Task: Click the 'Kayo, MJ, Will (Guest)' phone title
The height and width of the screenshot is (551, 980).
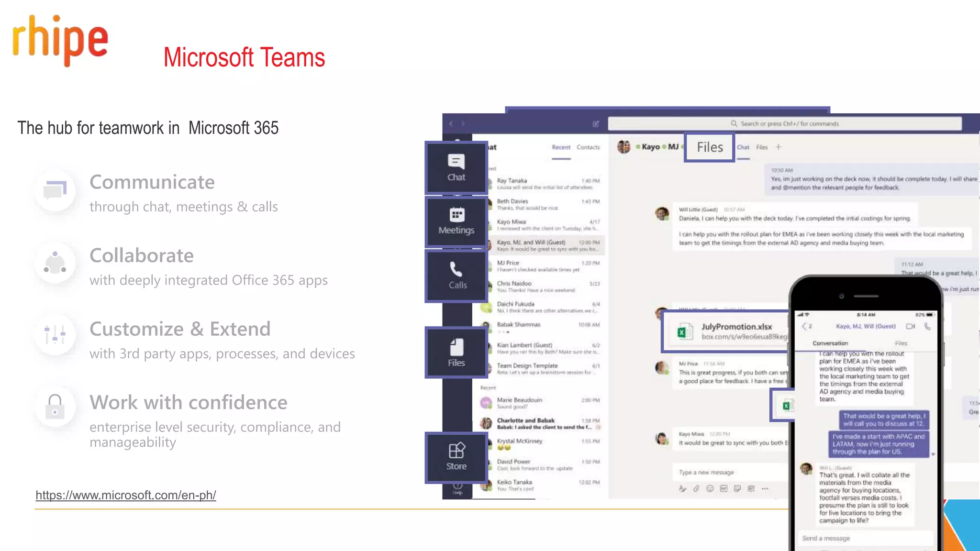Action: click(x=866, y=326)
